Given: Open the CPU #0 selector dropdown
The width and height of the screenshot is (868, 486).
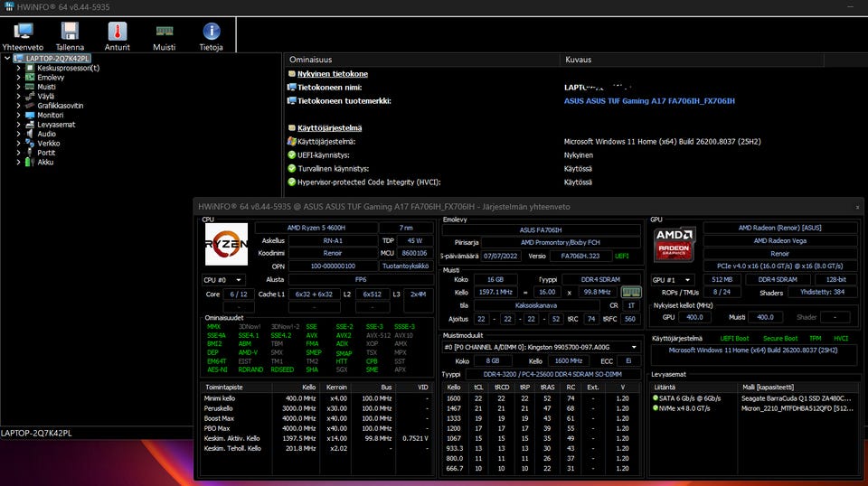Looking at the screenshot, I should pos(223,280).
